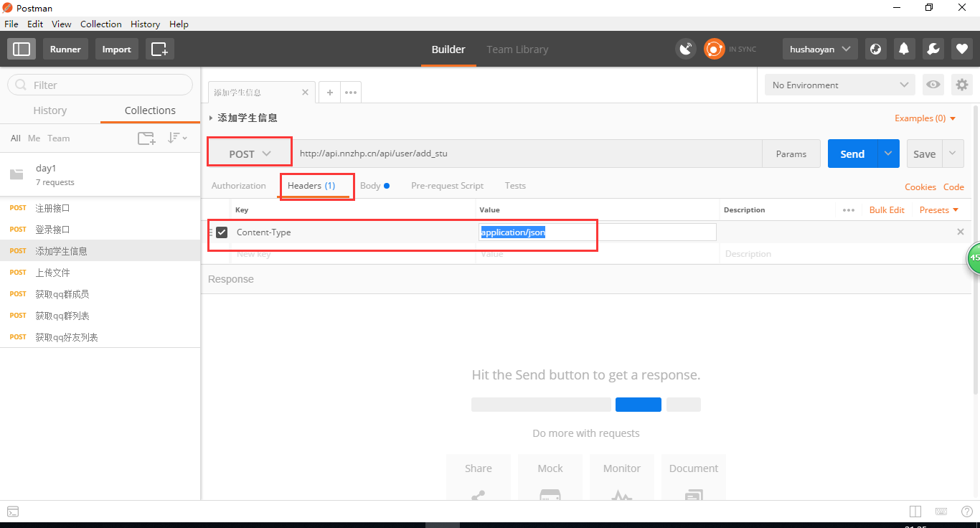Screen dimensions: 980x528
Task: Open the Help menu
Action: pos(179,24)
